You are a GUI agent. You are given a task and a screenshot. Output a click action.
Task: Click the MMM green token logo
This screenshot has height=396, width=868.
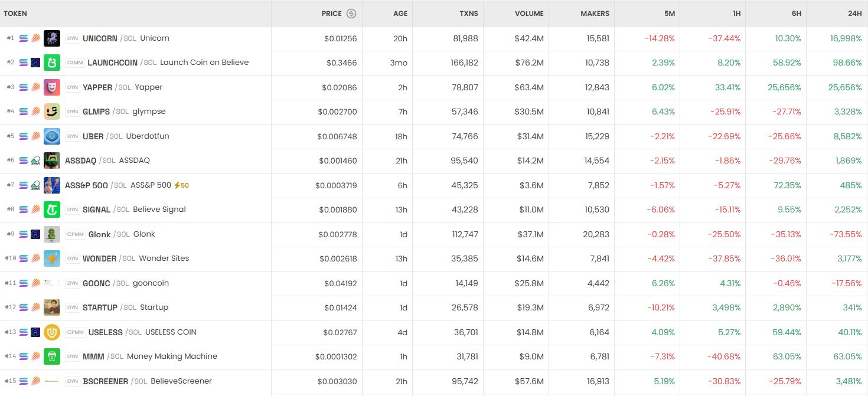click(52, 356)
